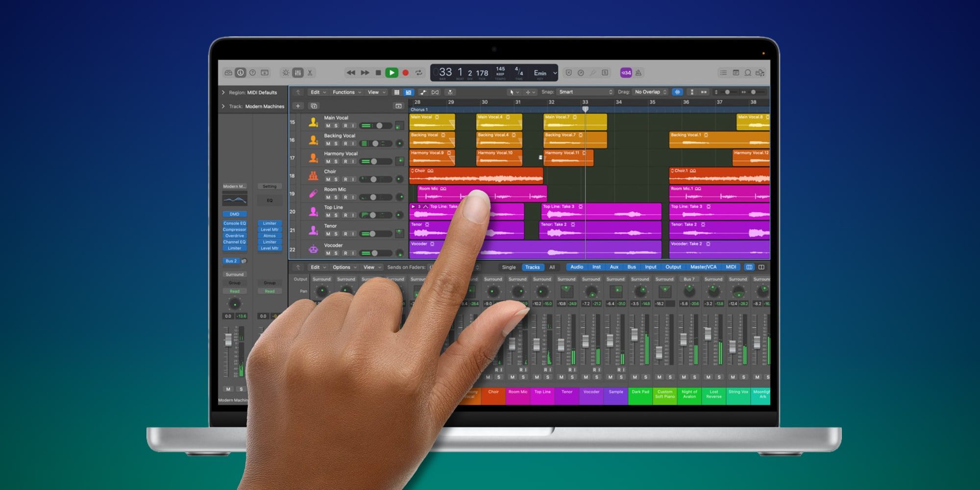
Task: Click the Compressor plugin slot in the channel strip
Action: point(235,229)
